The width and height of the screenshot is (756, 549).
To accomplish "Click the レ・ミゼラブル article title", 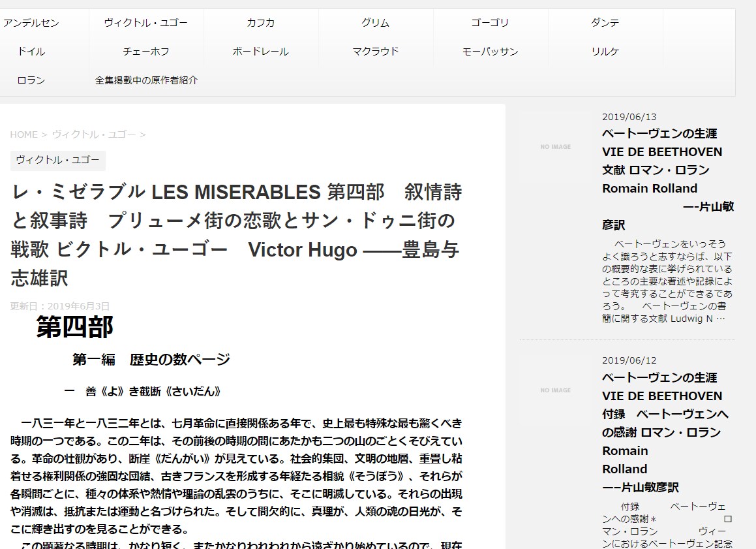I will (236, 235).
